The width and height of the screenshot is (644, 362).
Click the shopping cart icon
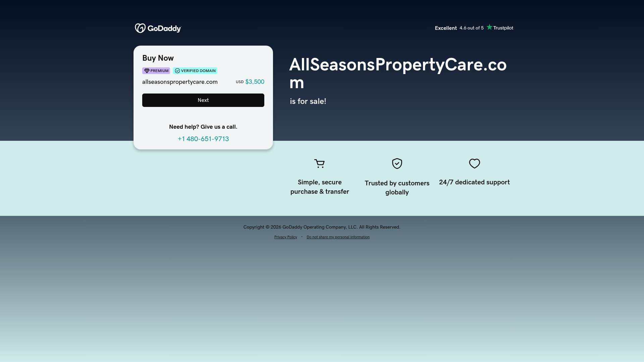pos(319,164)
